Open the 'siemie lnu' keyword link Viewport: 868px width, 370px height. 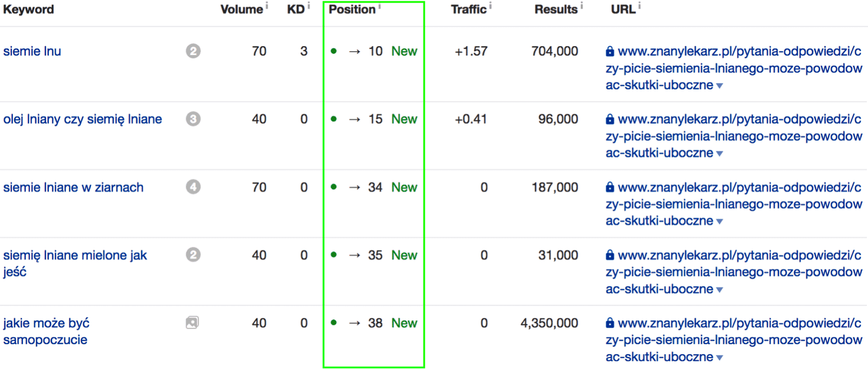point(32,52)
